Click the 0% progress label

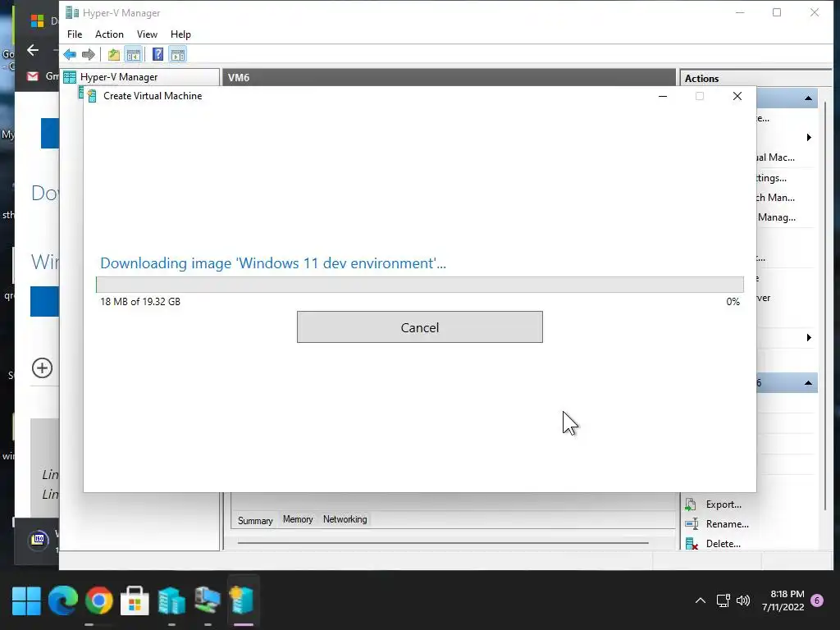coord(733,302)
